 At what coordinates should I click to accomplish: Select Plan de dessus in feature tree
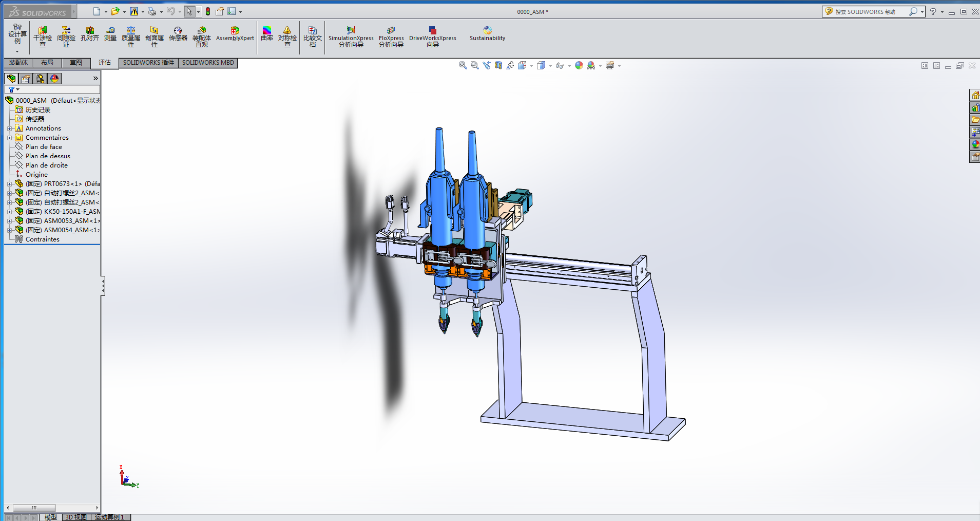[x=48, y=156]
